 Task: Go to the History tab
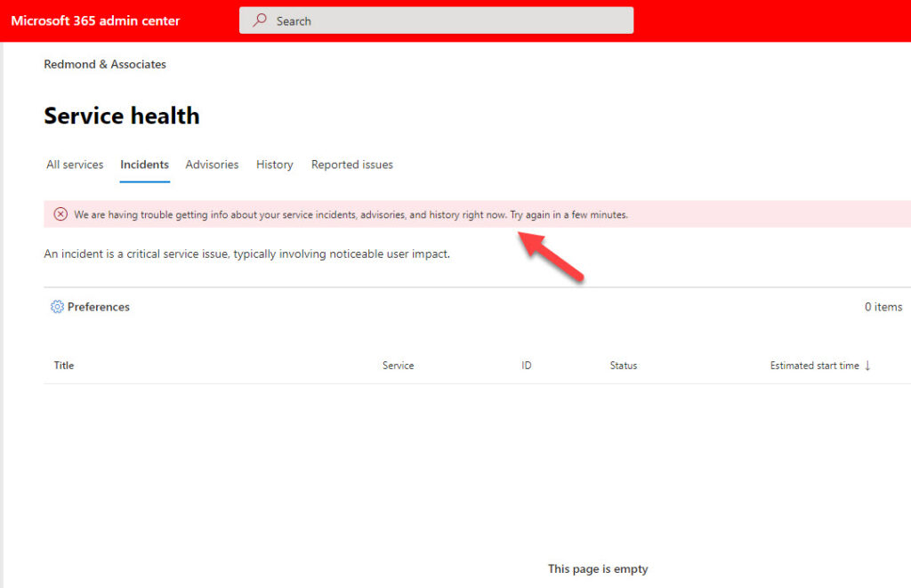point(275,165)
